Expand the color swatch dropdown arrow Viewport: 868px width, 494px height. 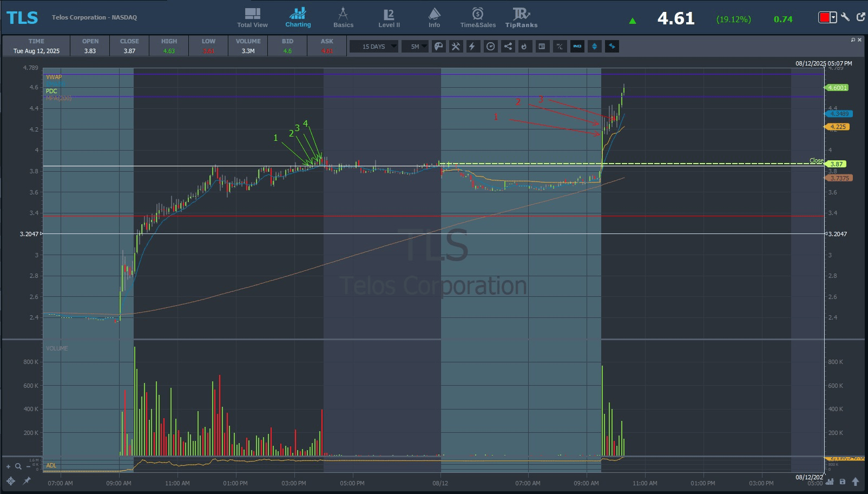[x=833, y=18]
